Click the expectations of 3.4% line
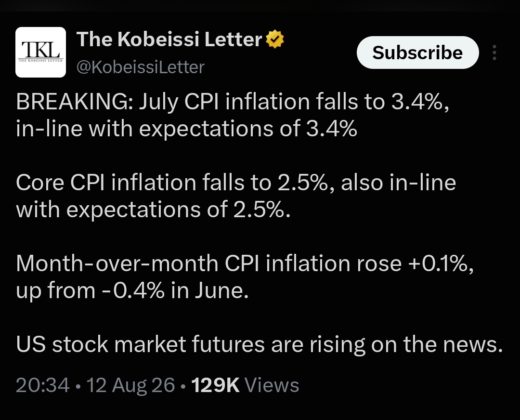This screenshot has width=520, height=420. (186, 129)
